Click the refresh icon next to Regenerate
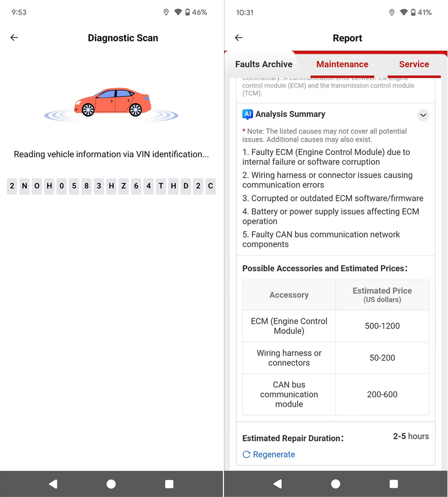This screenshot has height=497, width=448. pyautogui.click(x=246, y=454)
